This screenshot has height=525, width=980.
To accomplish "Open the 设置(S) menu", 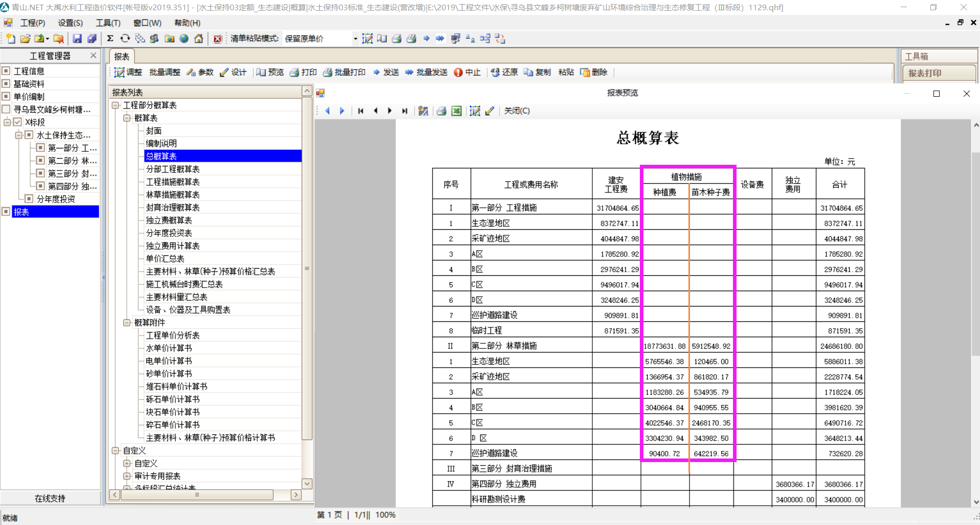I will (x=70, y=23).
